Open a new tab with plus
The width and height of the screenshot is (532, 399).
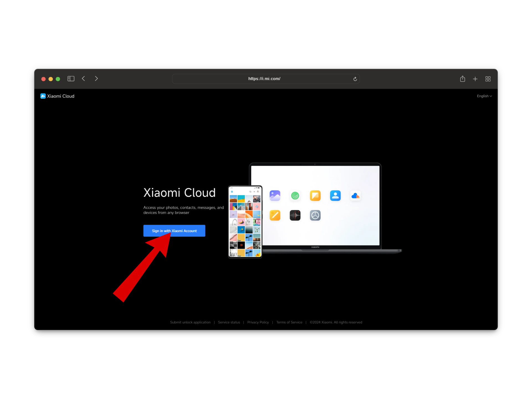point(475,79)
